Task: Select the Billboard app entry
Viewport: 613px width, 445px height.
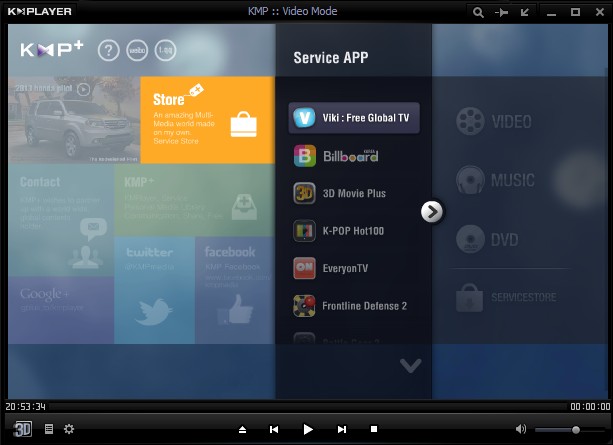Action: coord(354,156)
